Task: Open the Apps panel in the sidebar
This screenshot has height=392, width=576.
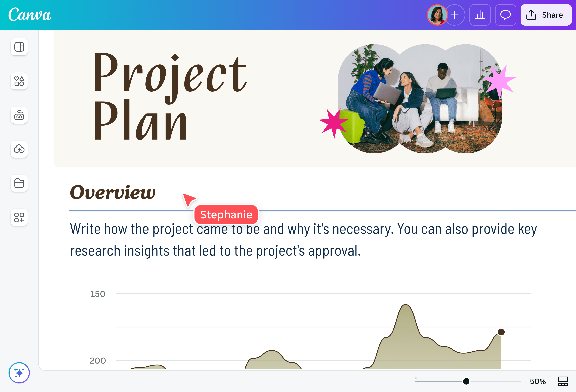Action: 19,218
